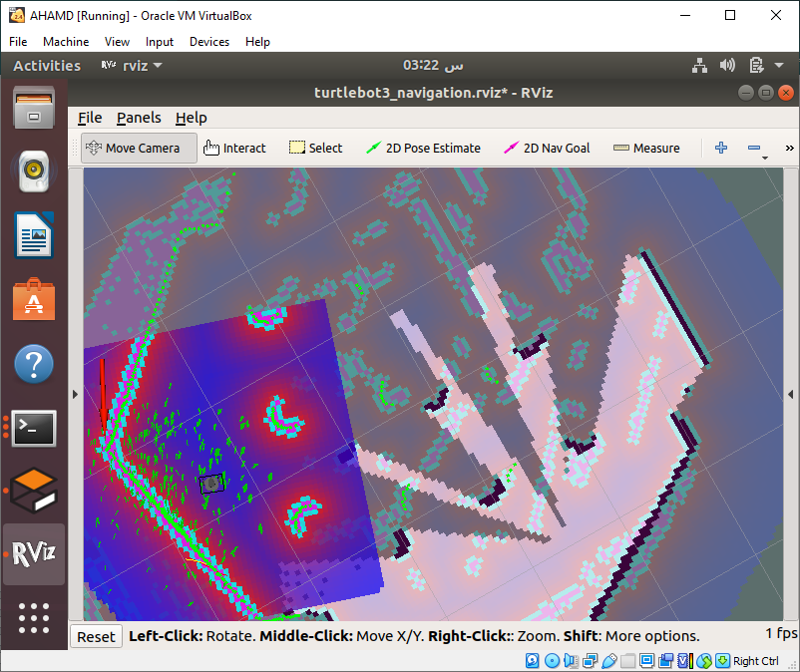800x672 pixels.
Task: Click VirtualBox mouse integration status icon
Action: click(704, 661)
